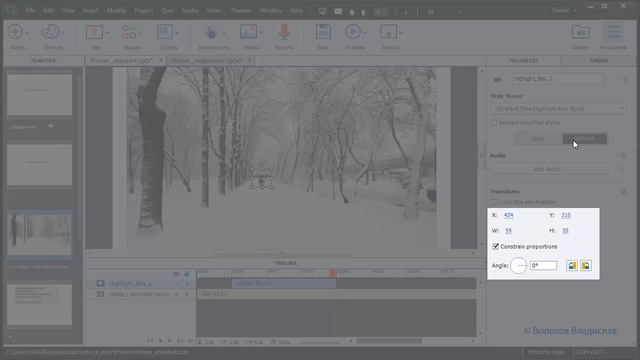
Task: Open the Quiz menu
Action: point(167,11)
